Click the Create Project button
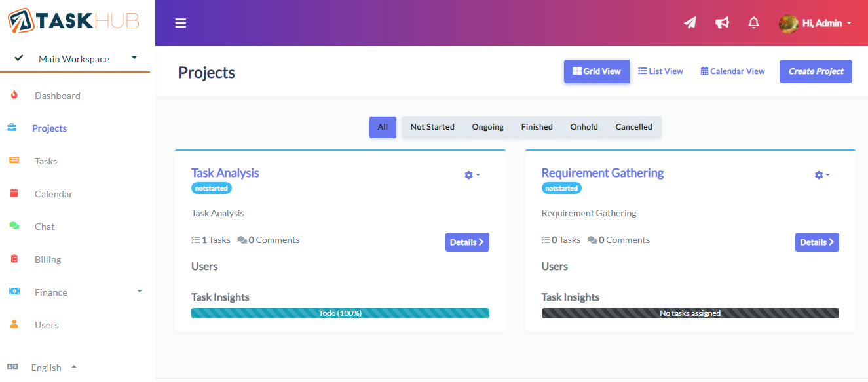Viewport: 868px width, 382px height. pos(816,71)
